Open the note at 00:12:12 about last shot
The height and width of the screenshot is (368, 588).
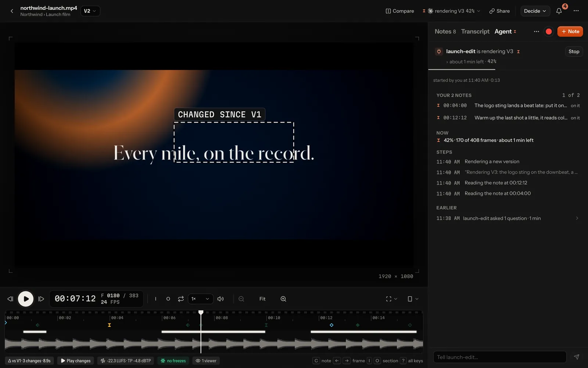508,118
